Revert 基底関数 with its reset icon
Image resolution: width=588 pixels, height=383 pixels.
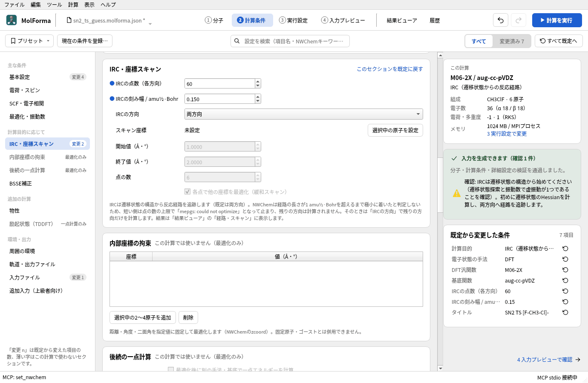[565, 280]
